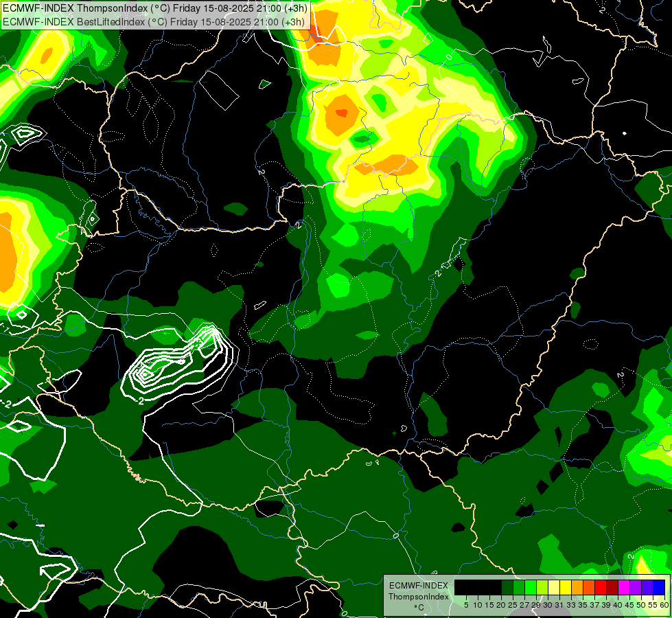Viewport: 672px width, 618px height.
Task: Click the legend tick value 39
Action: coord(606,605)
